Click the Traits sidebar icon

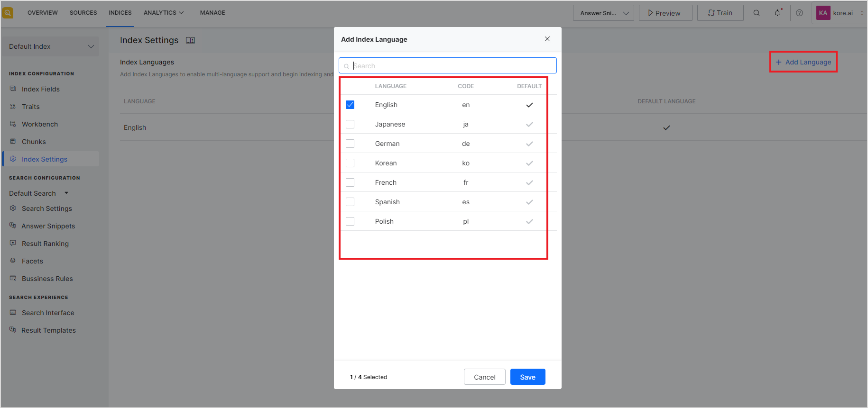point(13,106)
